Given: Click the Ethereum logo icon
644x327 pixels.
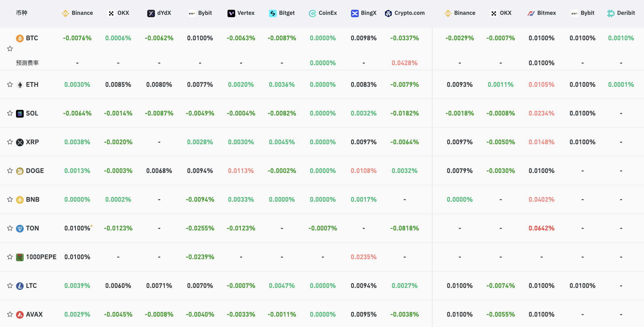Looking at the screenshot, I should 20,85.
